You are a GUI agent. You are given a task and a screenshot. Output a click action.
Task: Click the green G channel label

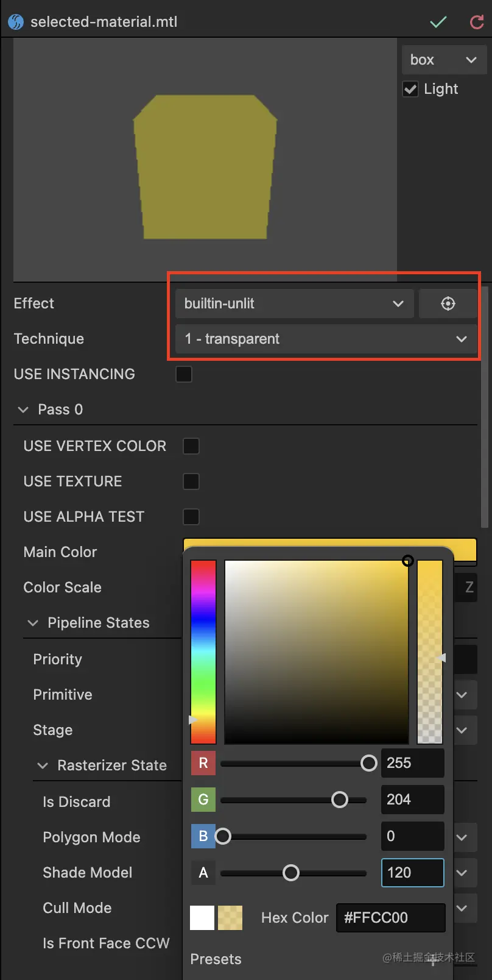click(203, 800)
